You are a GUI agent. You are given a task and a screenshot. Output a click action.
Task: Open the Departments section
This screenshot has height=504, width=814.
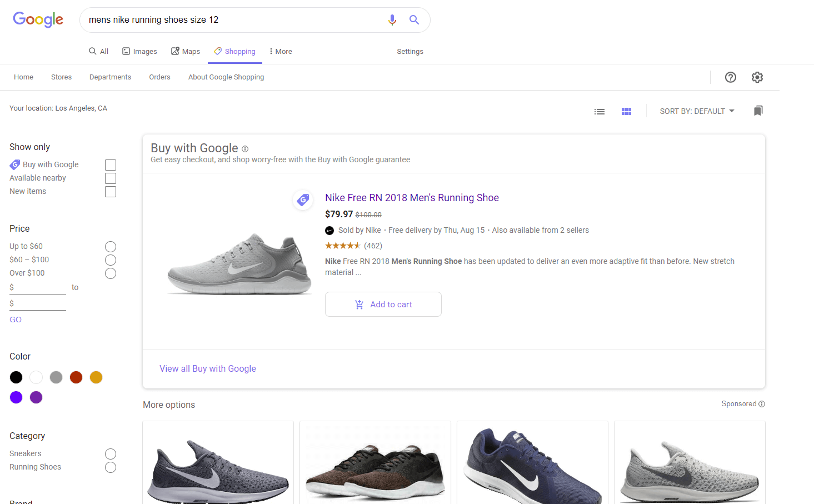point(110,77)
